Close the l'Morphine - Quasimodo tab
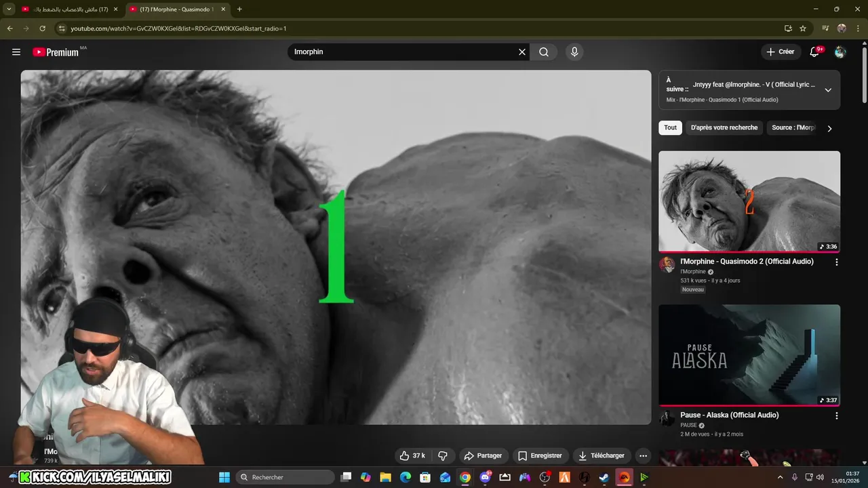The image size is (868, 488). (224, 9)
